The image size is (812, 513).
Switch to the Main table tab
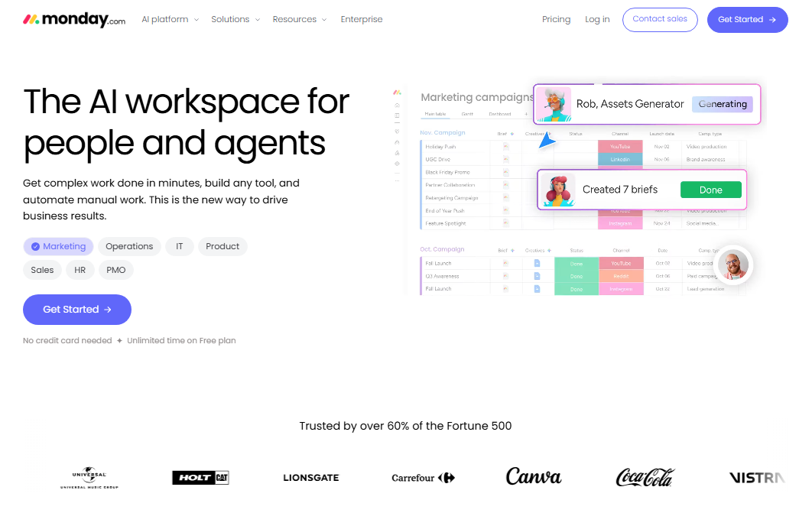tap(435, 114)
